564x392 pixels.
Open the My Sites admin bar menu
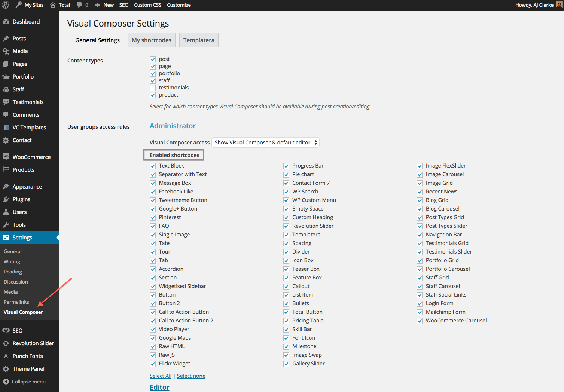point(30,5)
